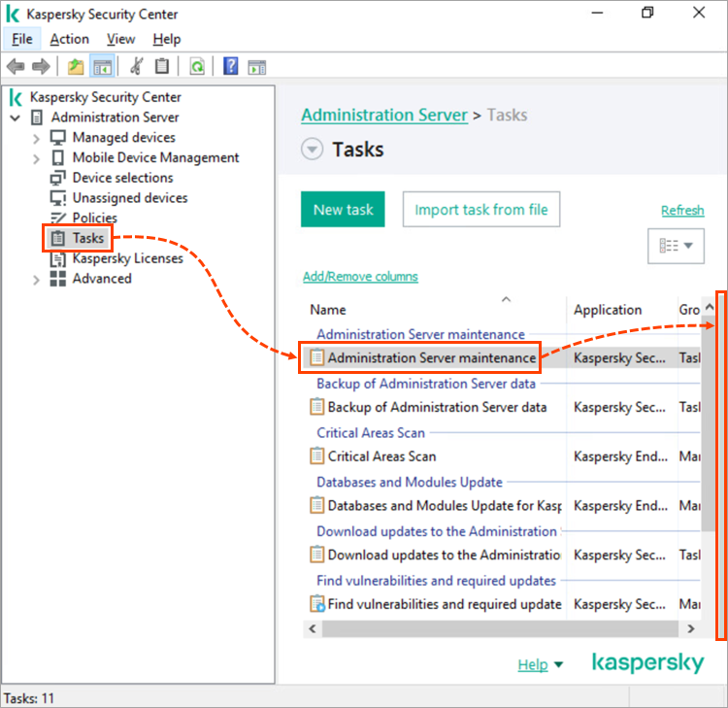This screenshot has width=728, height=708.
Task: Toggle the Show/Hide console tree icon
Action: click(101, 66)
